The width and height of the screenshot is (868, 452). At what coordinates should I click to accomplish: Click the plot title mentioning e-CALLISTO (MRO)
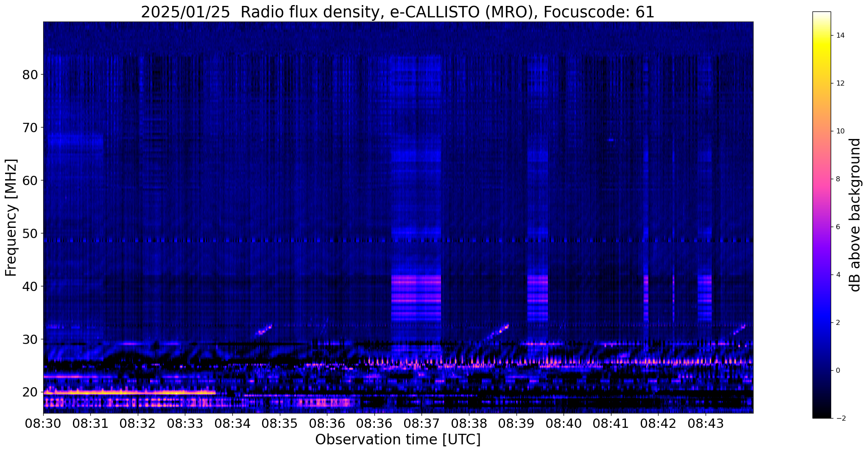click(398, 12)
